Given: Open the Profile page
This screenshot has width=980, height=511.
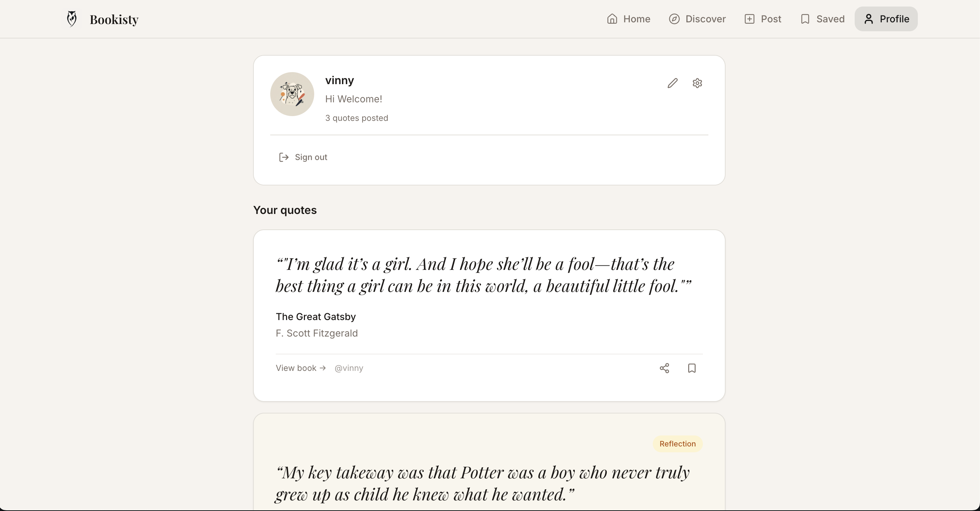Looking at the screenshot, I should pos(886,19).
